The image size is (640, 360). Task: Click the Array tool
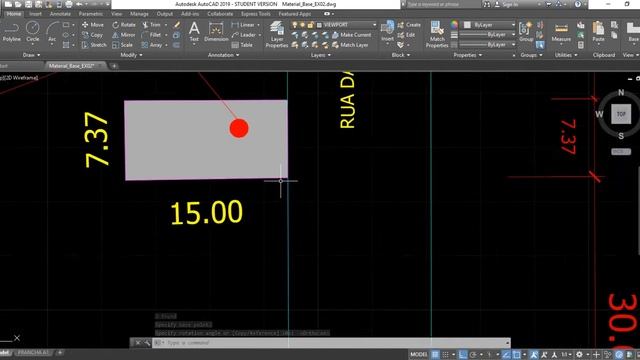click(x=152, y=45)
